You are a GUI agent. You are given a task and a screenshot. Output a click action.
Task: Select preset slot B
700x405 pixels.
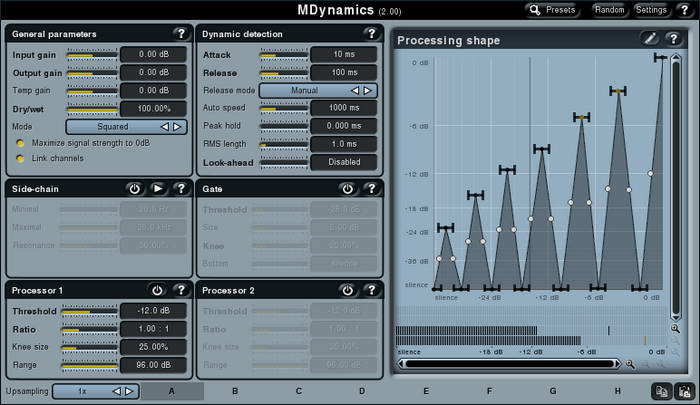pyautogui.click(x=235, y=391)
